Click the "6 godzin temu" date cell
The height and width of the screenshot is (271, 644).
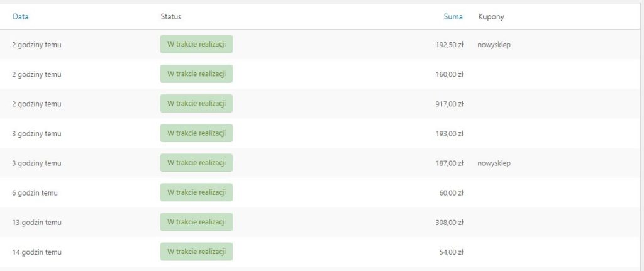tap(35, 193)
